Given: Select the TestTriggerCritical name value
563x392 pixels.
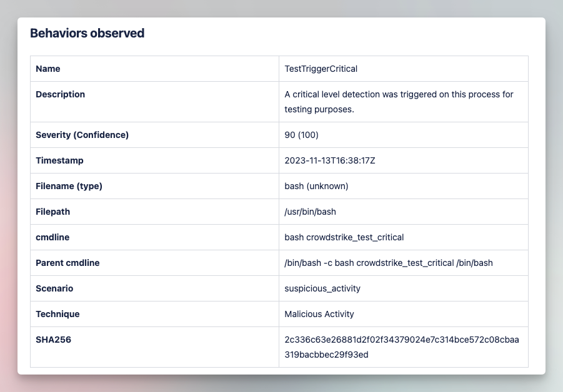Looking at the screenshot, I should pos(321,69).
